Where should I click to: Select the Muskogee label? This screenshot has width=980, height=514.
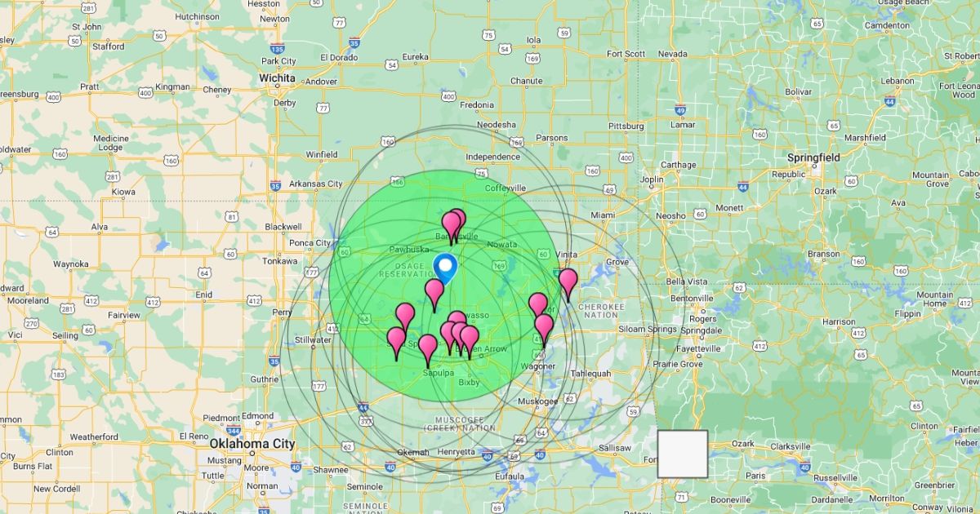click(538, 401)
